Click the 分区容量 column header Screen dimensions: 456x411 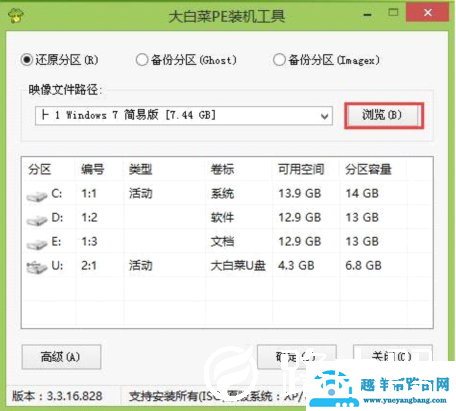(x=368, y=169)
